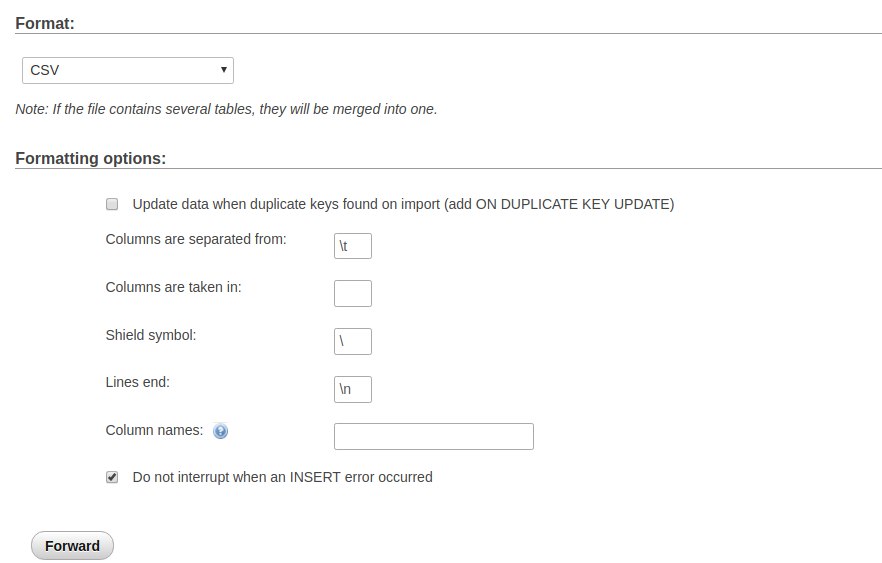Click the 'Columns are taken in:' label

(x=173, y=287)
